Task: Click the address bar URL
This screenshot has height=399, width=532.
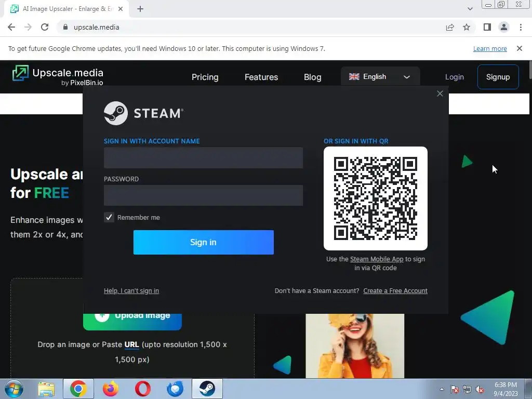Action: [x=96, y=27]
